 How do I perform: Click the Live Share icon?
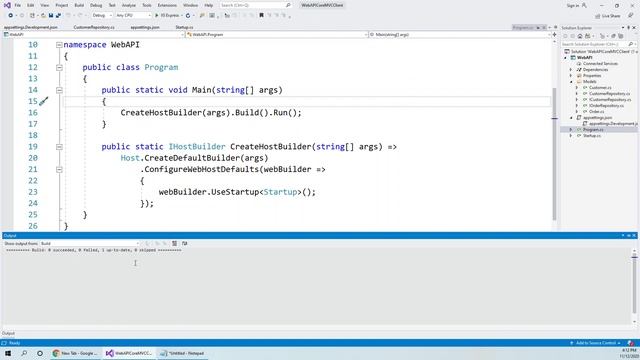pos(598,16)
